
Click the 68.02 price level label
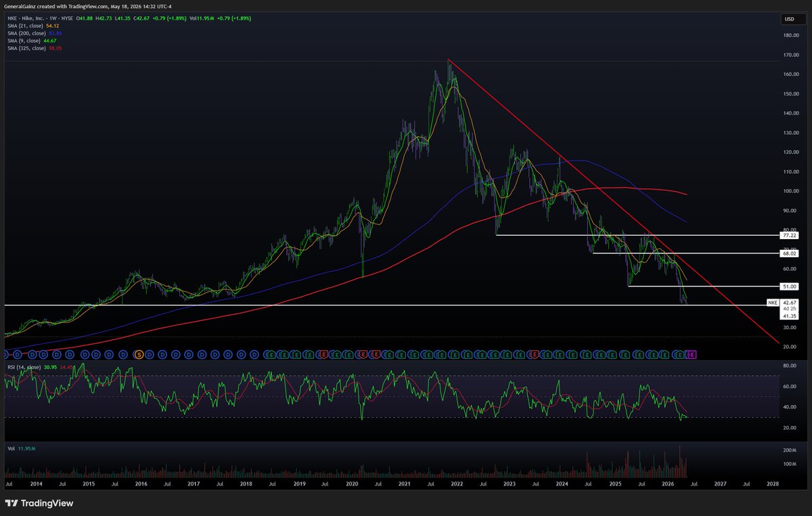point(788,253)
